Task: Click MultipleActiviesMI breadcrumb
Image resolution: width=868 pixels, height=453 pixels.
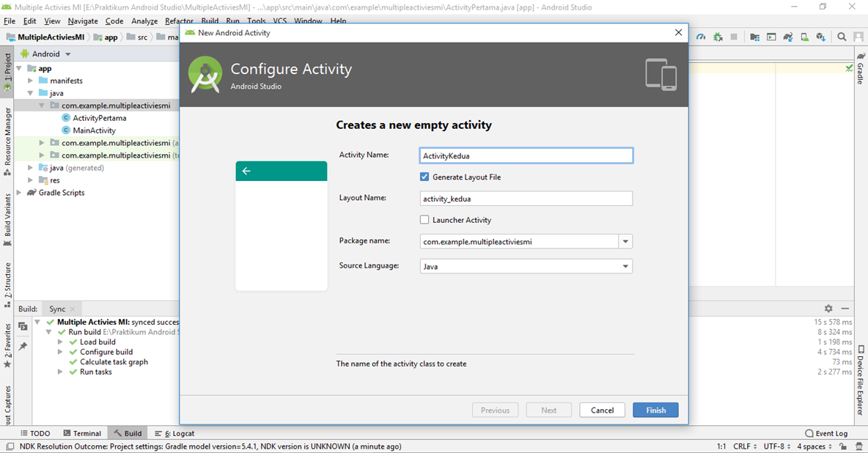Action: [x=45, y=37]
